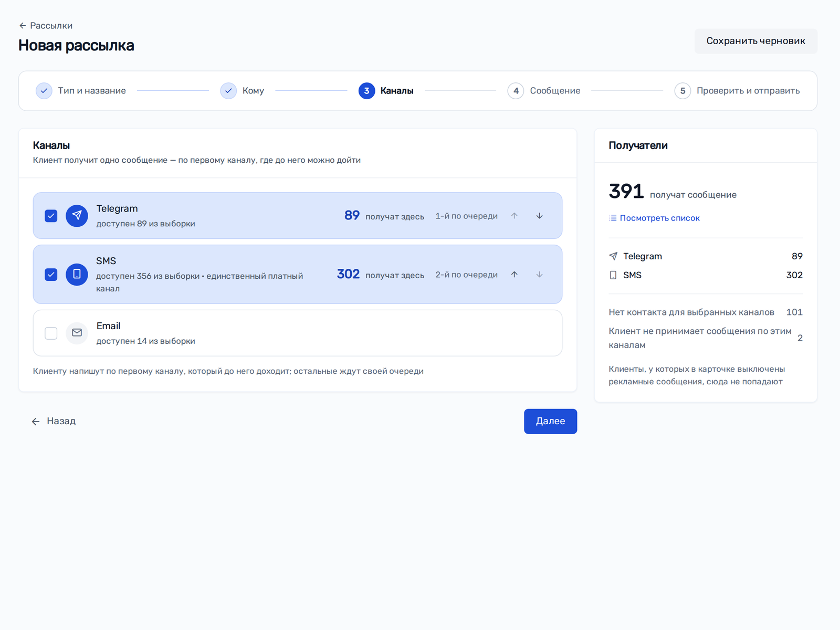Click the checkmark icon of Кому step
Screen dimensions: 840x630
[x=228, y=91]
